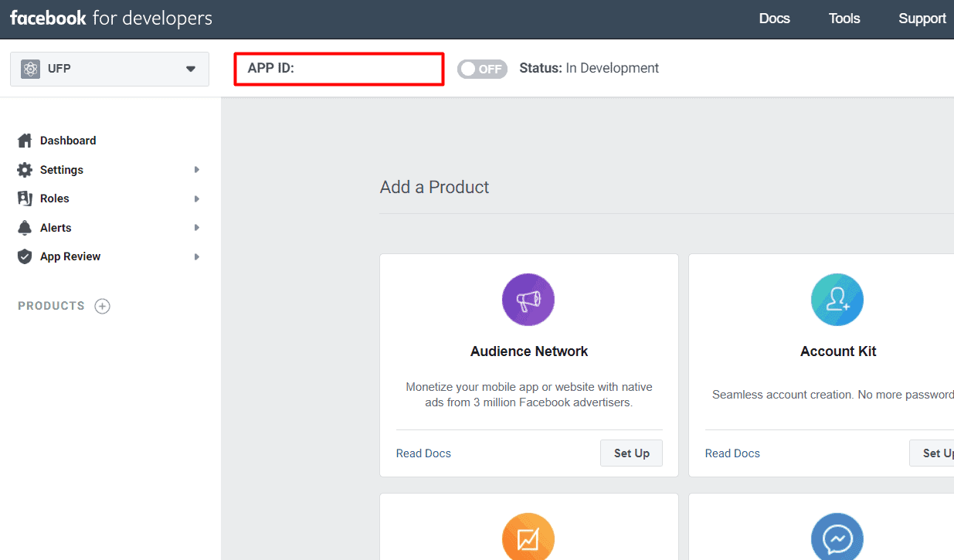Expand the Roles submenu arrow
Image resolution: width=954 pixels, height=560 pixels.
point(197,199)
